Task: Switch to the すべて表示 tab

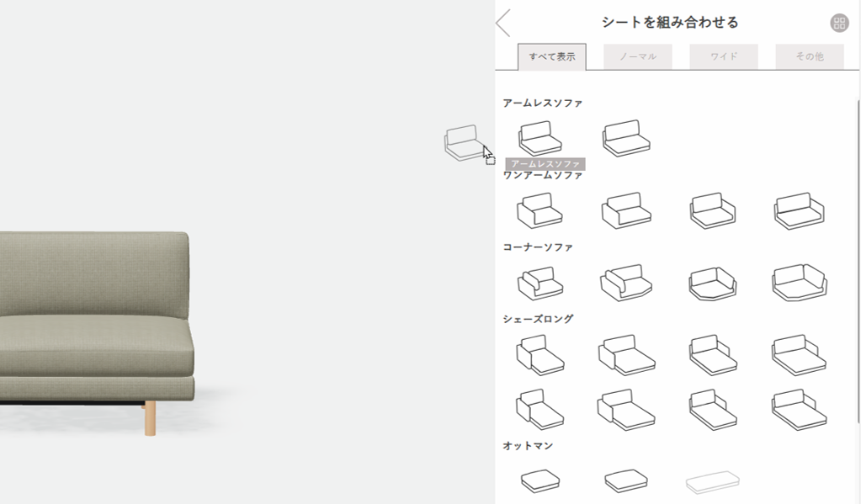Action: pyautogui.click(x=552, y=56)
